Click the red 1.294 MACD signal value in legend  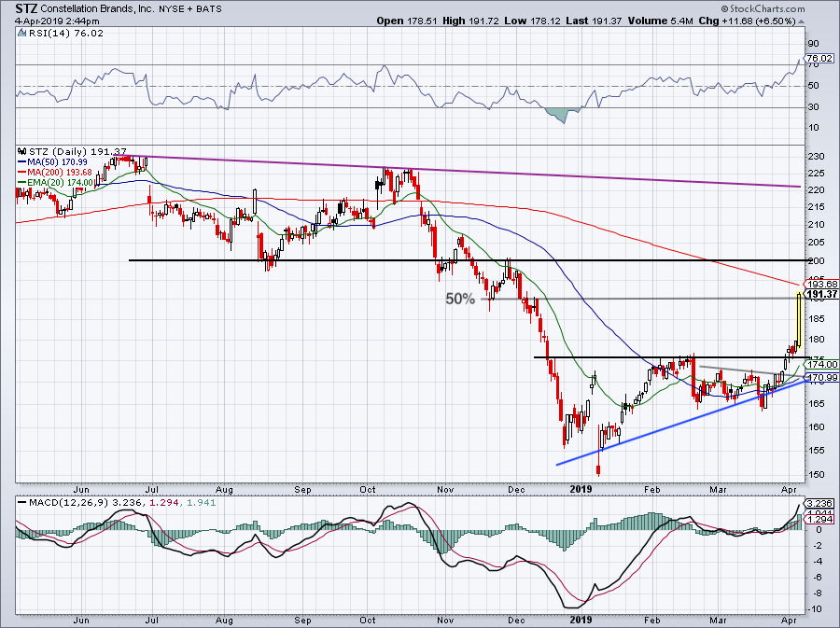[x=163, y=503]
